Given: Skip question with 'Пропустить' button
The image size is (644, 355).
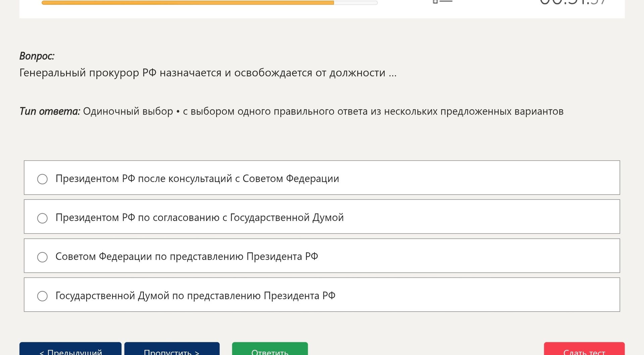Looking at the screenshot, I should click(172, 349).
